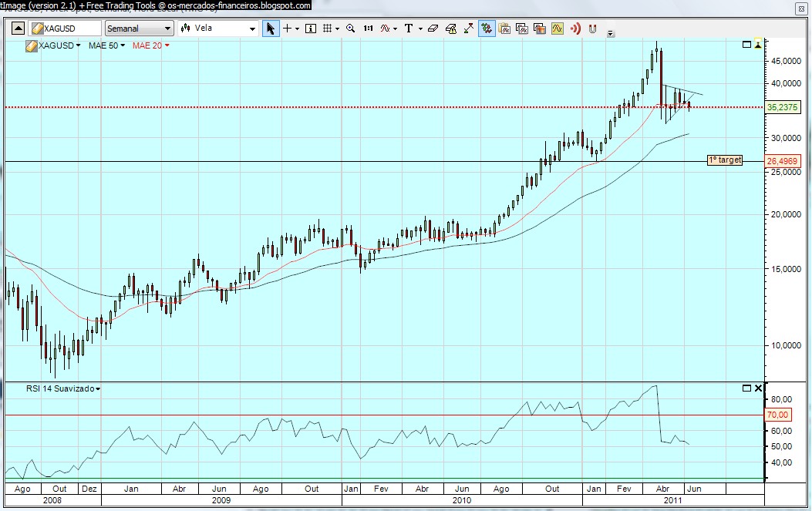This screenshot has height=511, width=812.
Task: Click the window restore icon at top right
Action: (x=800, y=8)
